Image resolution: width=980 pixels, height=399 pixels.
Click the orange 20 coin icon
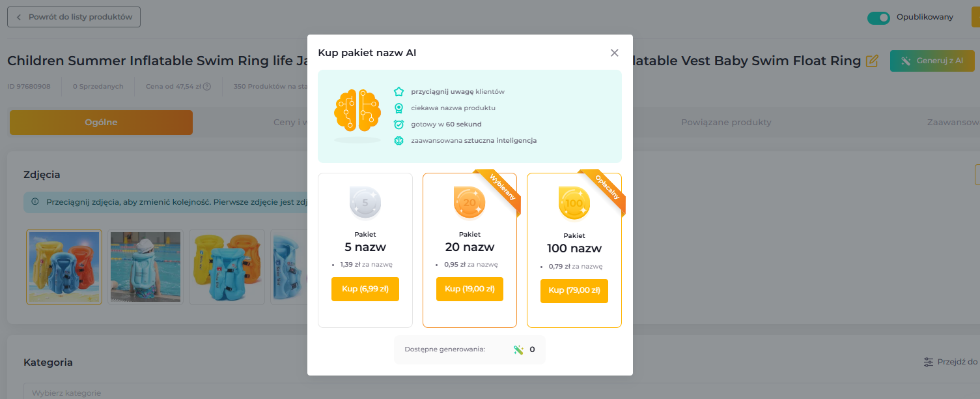pyautogui.click(x=469, y=203)
